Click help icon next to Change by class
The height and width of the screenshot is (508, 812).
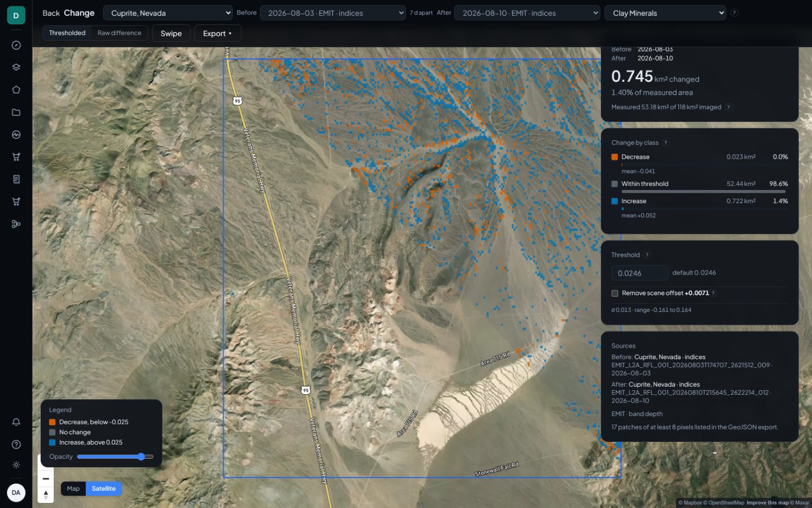pyautogui.click(x=666, y=143)
